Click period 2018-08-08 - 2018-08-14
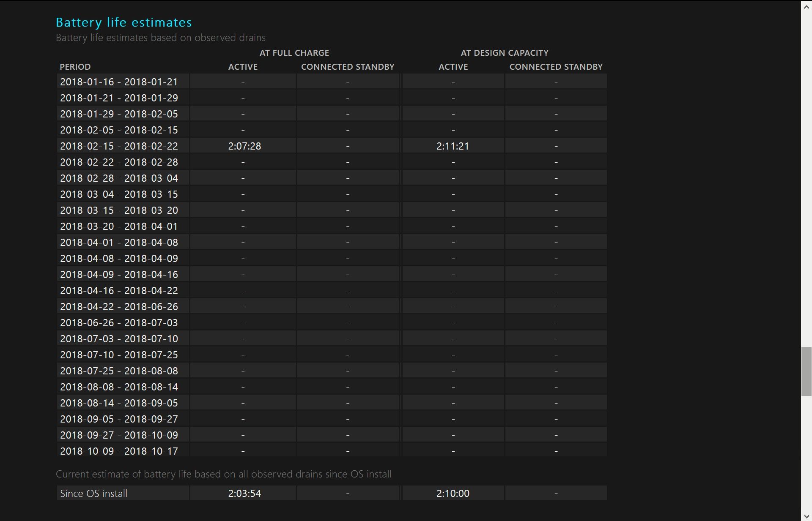The image size is (812, 521). (119, 387)
